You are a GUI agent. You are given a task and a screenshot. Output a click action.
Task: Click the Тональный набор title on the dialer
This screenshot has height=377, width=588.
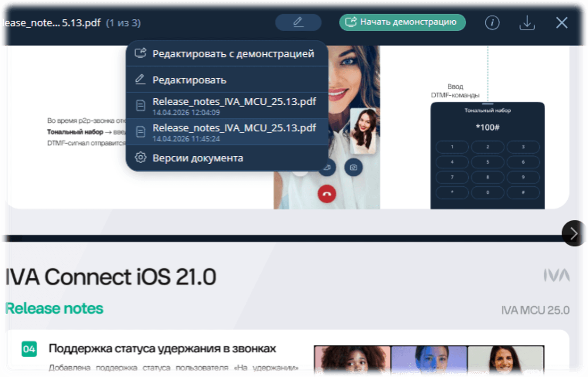pos(488,110)
